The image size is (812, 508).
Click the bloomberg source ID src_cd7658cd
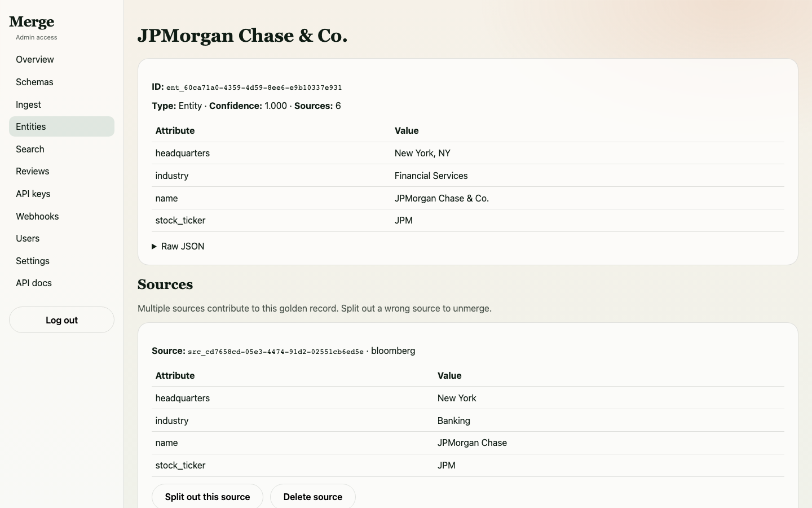click(276, 352)
